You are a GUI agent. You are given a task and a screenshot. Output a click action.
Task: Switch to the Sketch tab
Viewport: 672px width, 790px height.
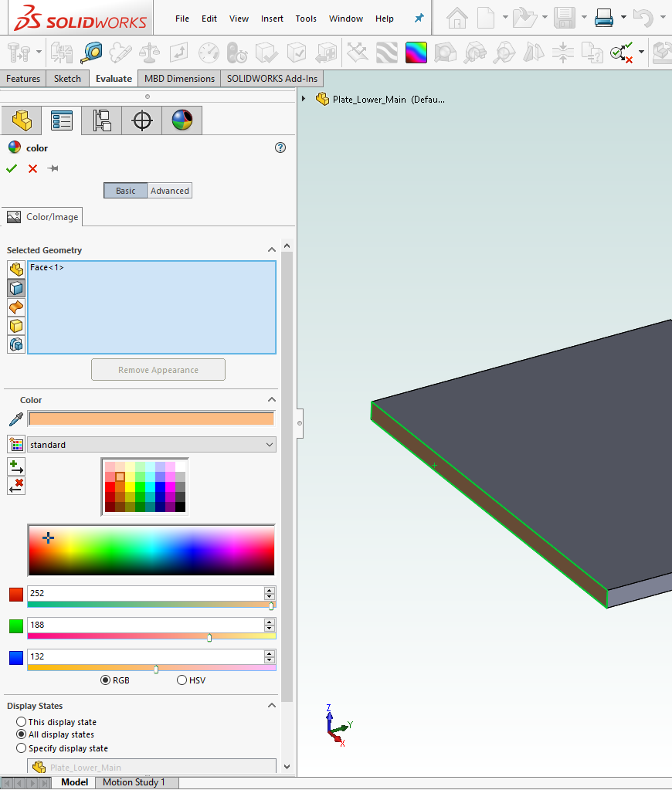tap(67, 79)
